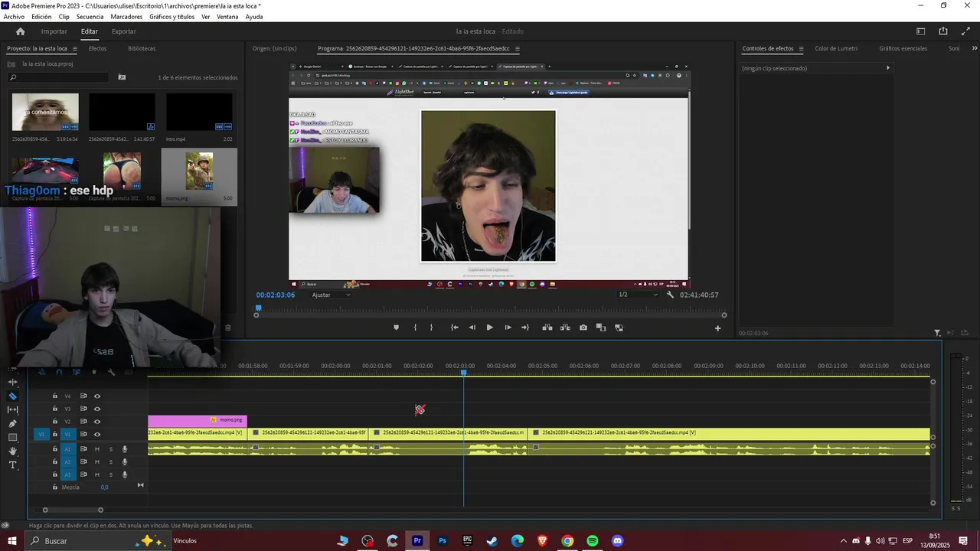
Task: Show hidden system tray icons
Action: pos(844,541)
